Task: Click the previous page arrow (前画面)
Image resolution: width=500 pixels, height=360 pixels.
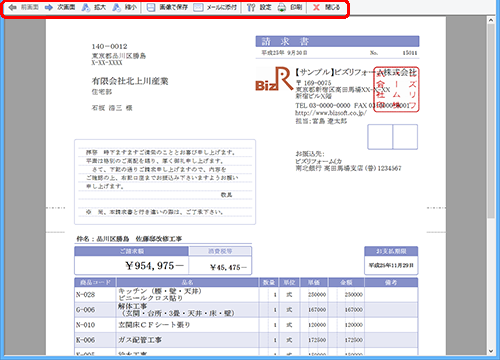Action: coord(23,7)
